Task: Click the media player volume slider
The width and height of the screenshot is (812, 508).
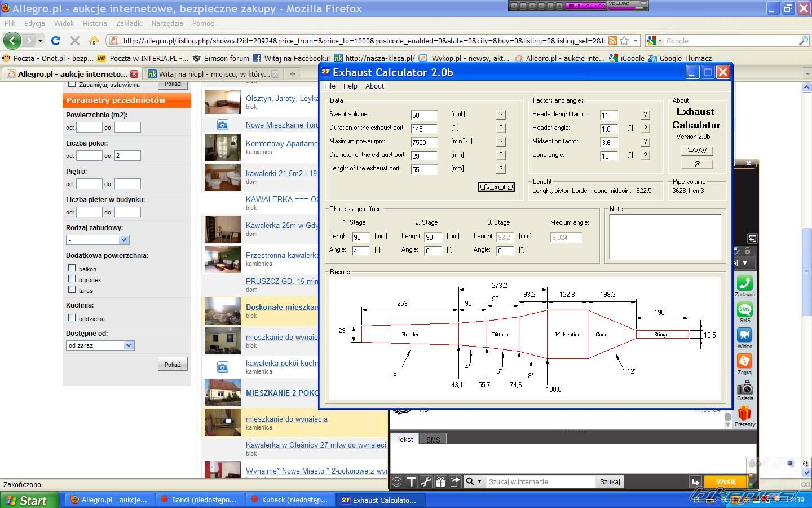Action: (627, 7)
